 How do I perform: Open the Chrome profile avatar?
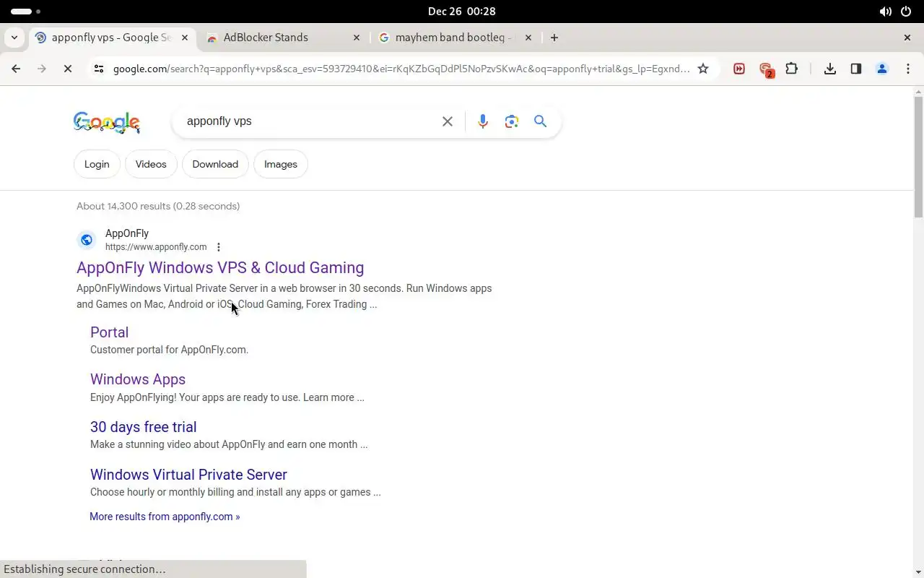882,69
